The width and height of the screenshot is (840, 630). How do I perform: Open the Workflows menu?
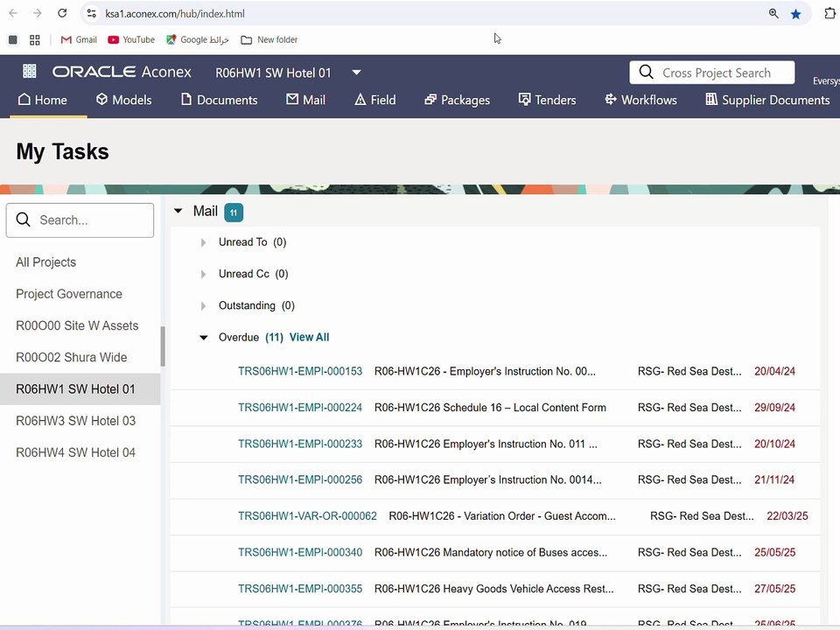pos(640,100)
